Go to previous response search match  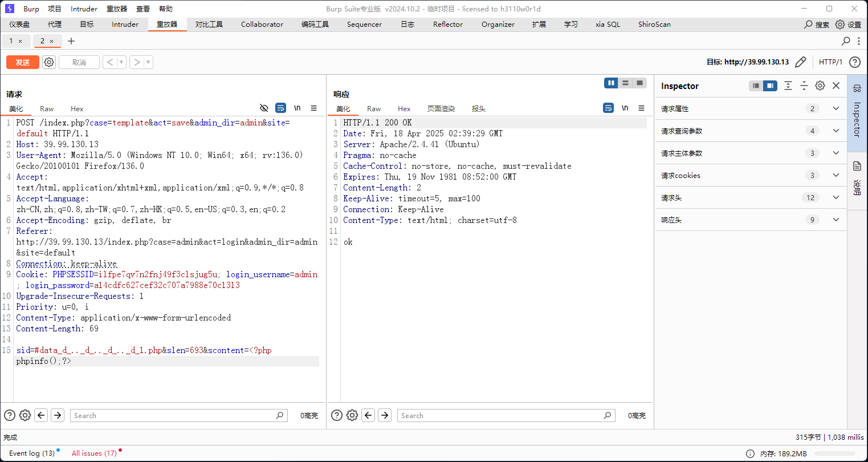(x=368, y=415)
